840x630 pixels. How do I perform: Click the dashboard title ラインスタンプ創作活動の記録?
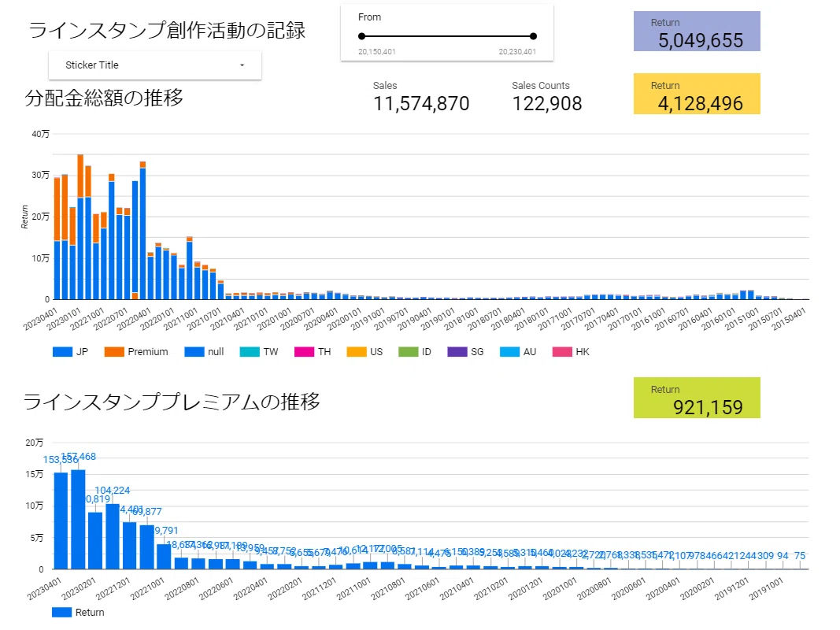coord(167,30)
